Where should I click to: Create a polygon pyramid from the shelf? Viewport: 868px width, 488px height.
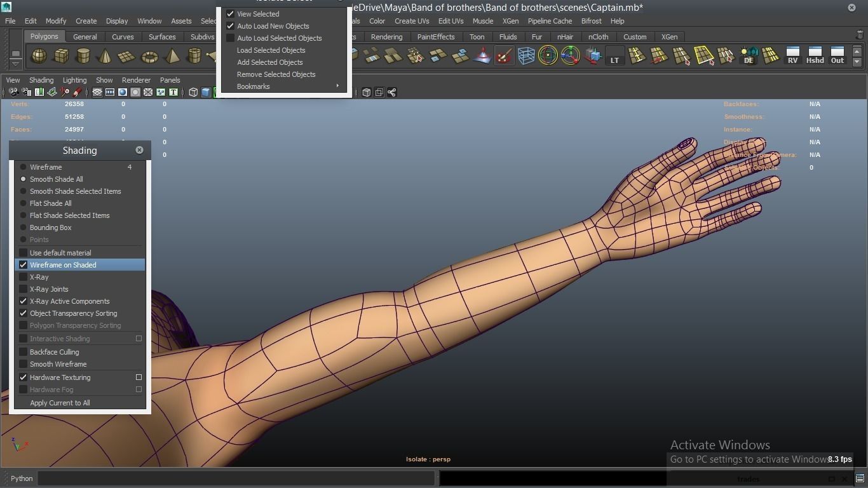point(172,56)
